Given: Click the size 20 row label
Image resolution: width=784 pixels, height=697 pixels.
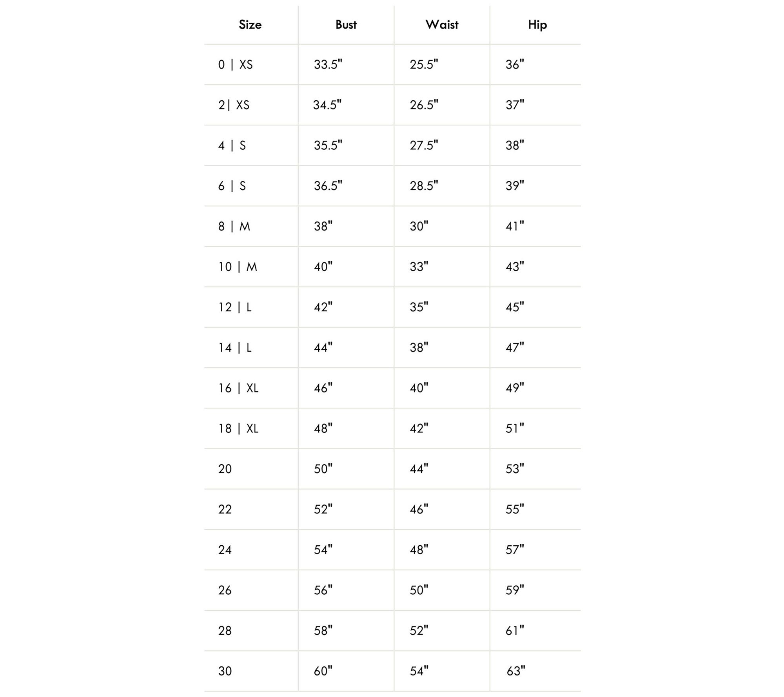Looking at the screenshot, I should tap(225, 469).
